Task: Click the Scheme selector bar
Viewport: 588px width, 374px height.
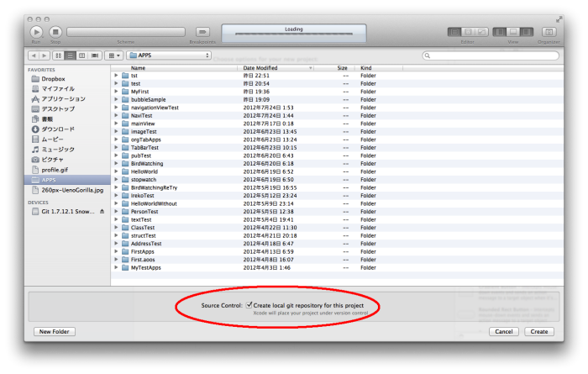Action: 126,32
